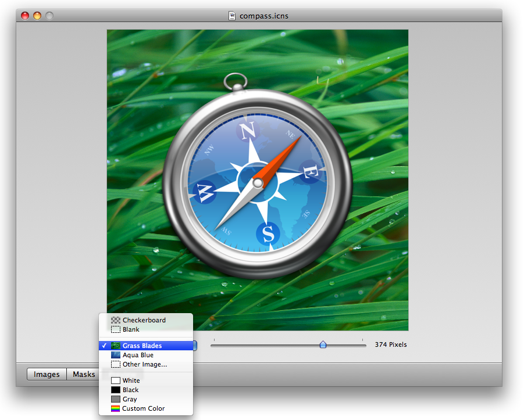
Task: Click the white color swatch
Action: 116,380
